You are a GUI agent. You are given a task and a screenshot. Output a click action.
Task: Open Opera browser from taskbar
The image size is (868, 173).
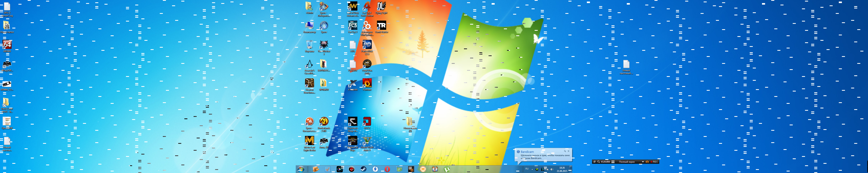click(387, 169)
